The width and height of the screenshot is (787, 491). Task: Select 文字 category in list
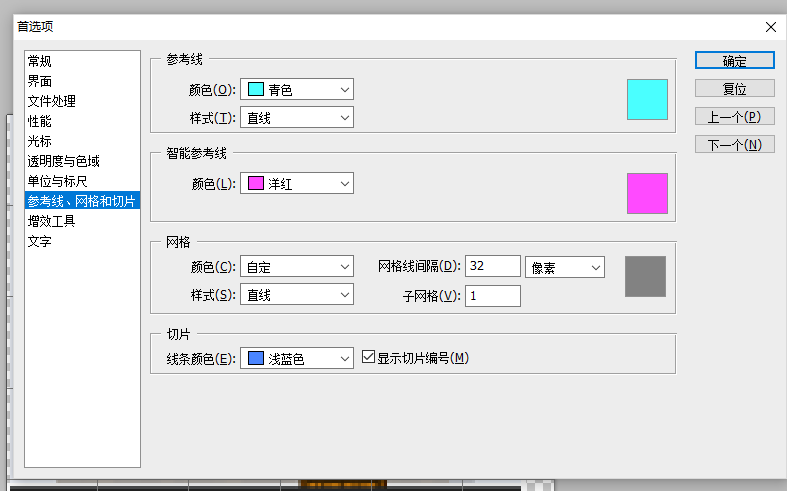coord(82,241)
